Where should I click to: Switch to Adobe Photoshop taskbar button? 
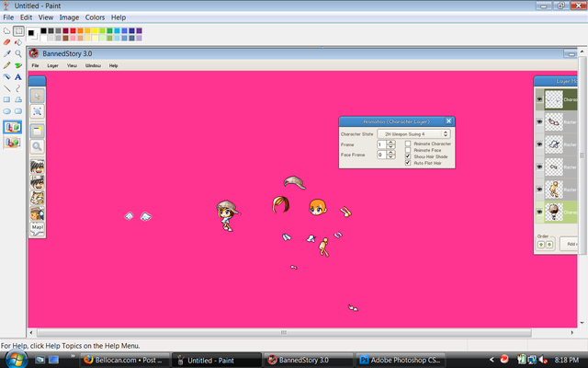pos(401,360)
